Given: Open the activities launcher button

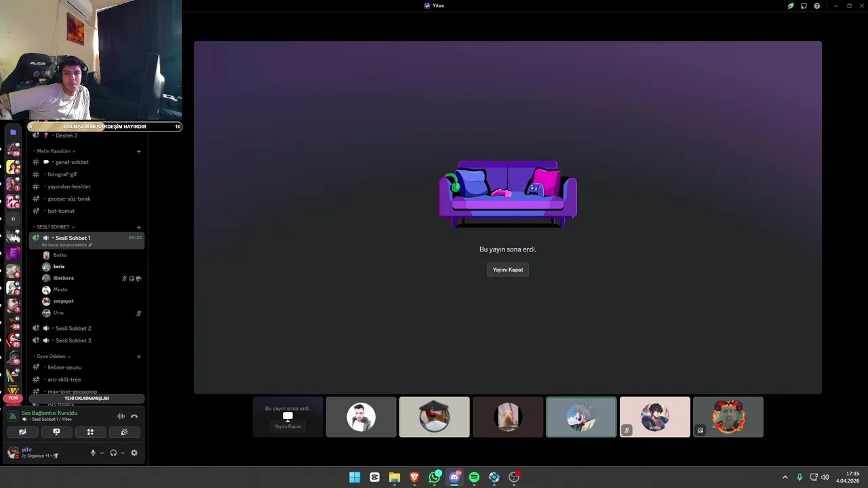Looking at the screenshot, I should (90, 432).
